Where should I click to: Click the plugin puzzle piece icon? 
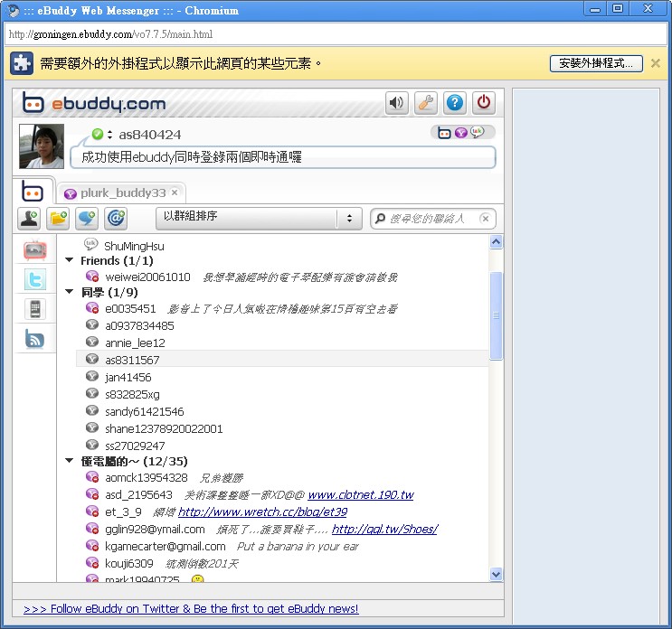tap(22, 63)
